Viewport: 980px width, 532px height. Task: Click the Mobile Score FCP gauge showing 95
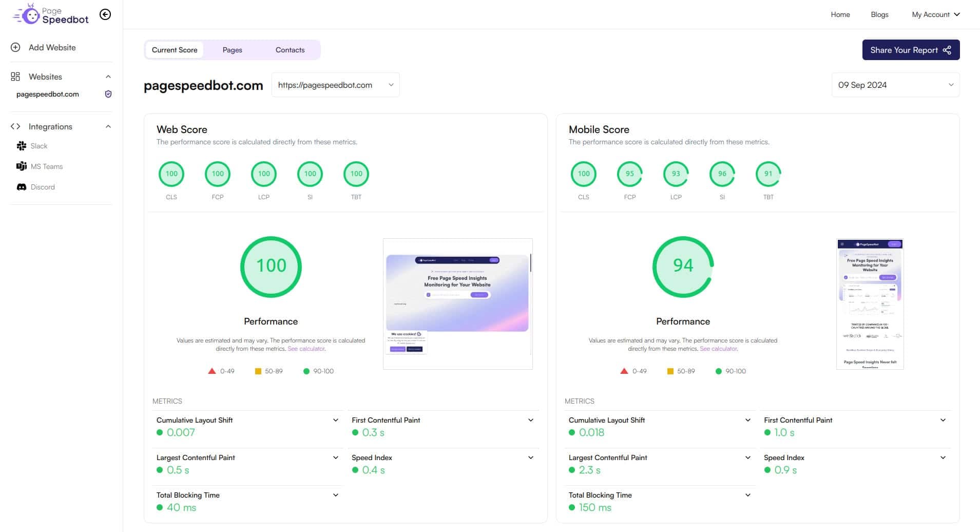point(630,174)
